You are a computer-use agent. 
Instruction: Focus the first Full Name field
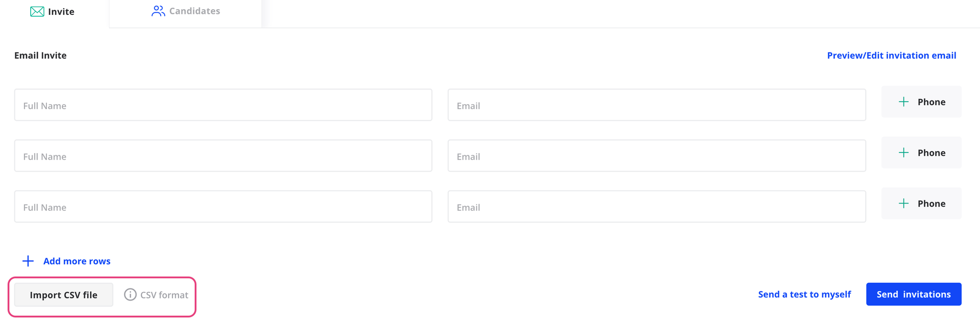(x=223, y=105)
